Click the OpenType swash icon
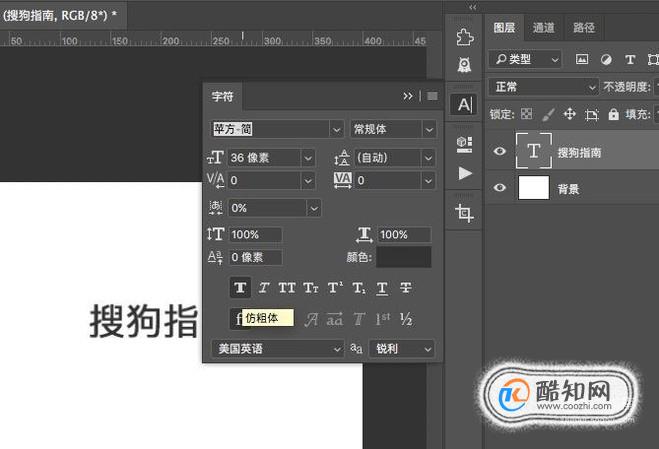 point(311,320)
